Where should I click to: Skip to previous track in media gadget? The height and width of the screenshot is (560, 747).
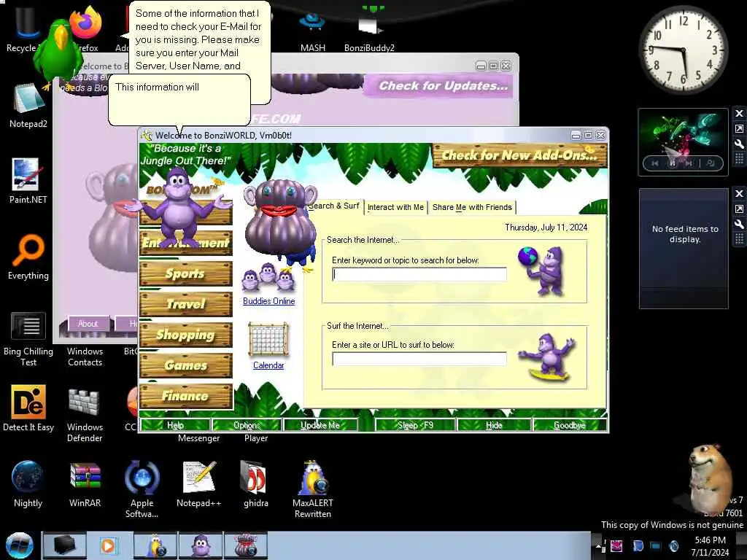[x=656, y=163]
